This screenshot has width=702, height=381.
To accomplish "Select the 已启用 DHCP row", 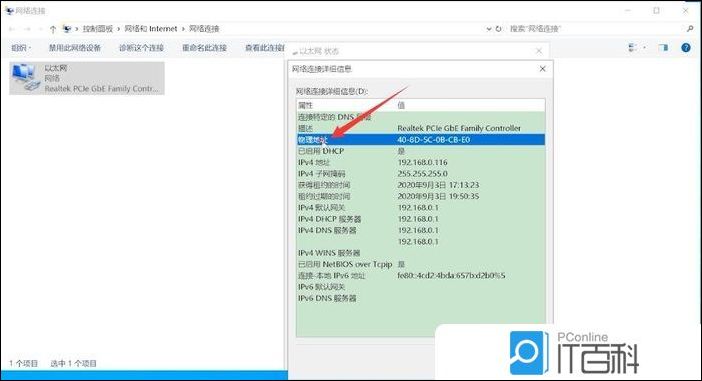I will point(421,151).
